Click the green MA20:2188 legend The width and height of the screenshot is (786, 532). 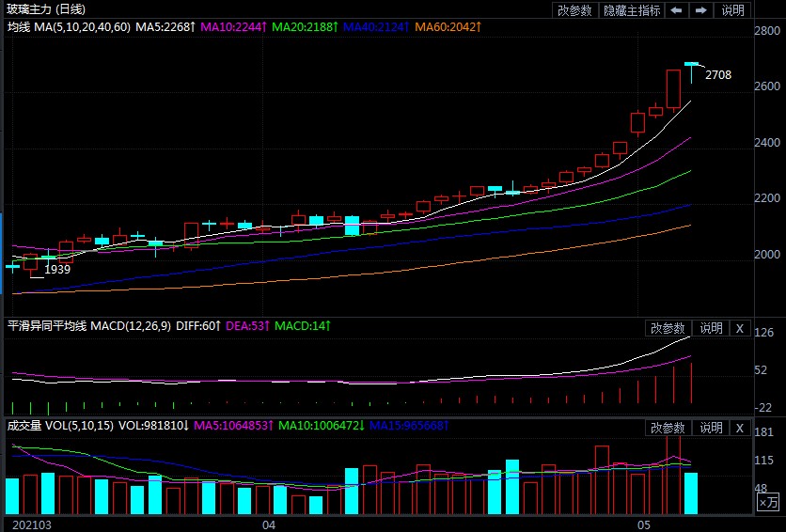pos(304,27)
